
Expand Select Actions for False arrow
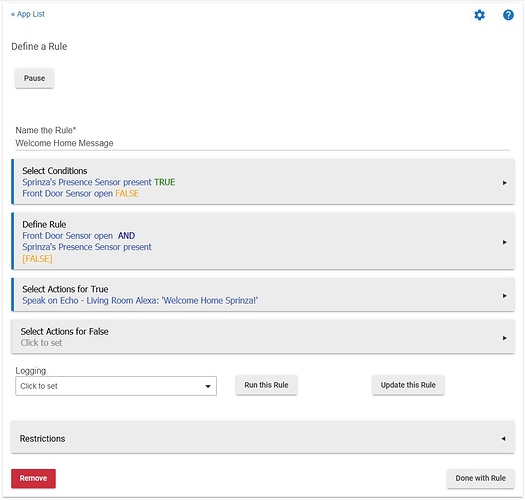tap(504, 338)
